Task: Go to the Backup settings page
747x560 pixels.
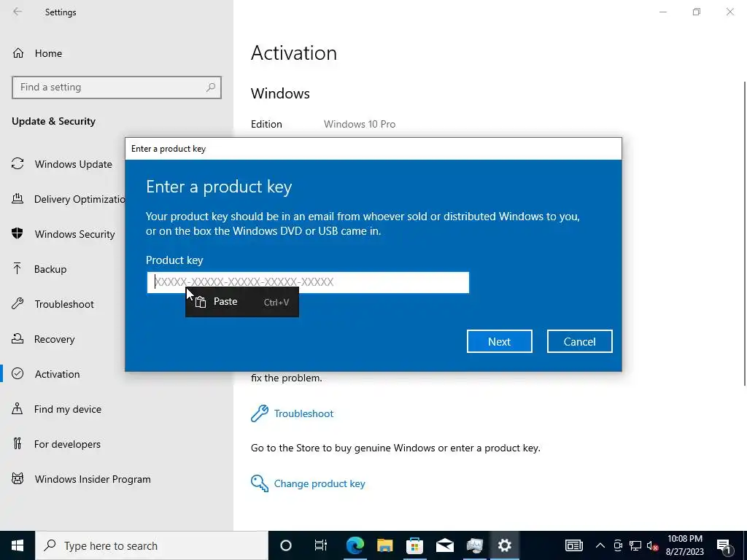Action: pyautogui.click(x=50, y=269)
